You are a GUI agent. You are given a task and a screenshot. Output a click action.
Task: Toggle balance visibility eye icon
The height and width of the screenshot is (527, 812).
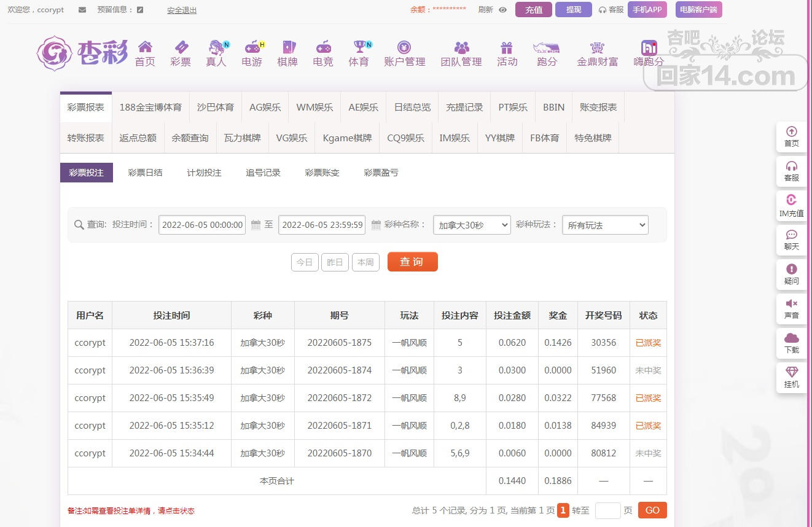[502, 10]
